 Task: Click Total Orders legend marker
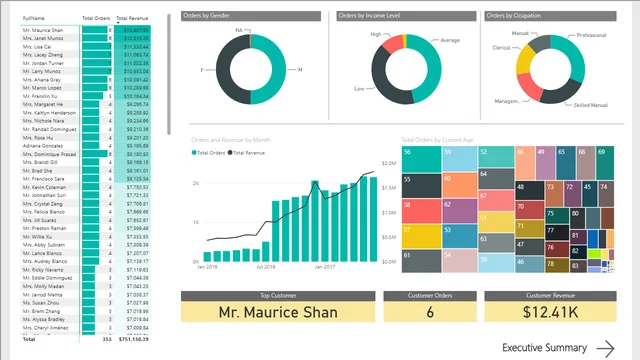[194, 153]
